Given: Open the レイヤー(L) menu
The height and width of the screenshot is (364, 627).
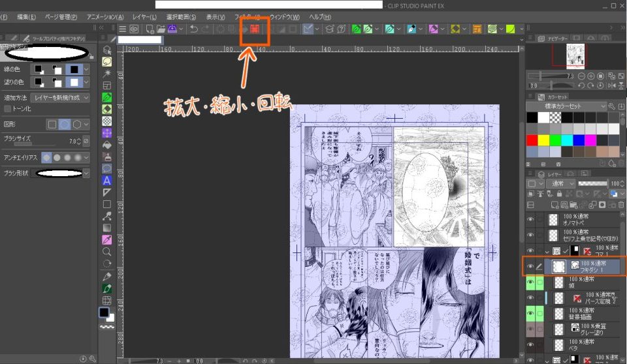Looking at the screenshot, I should coord(144,17).
